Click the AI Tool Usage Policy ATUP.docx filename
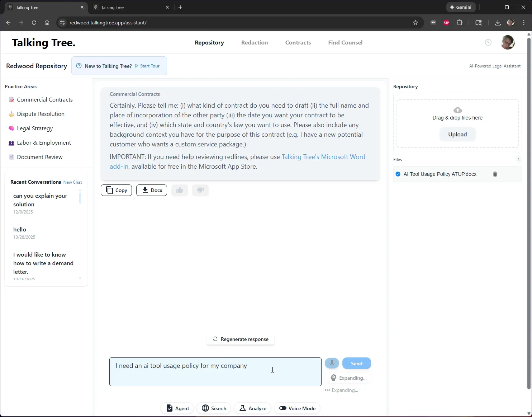Viewport: 532px width, 417px height. pos(440,174)
